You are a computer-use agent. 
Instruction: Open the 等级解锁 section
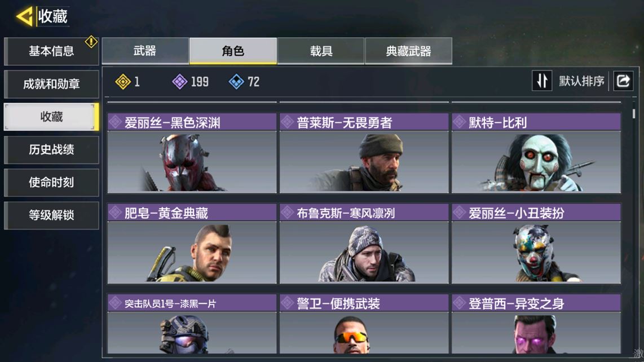[x=51, y=215]
